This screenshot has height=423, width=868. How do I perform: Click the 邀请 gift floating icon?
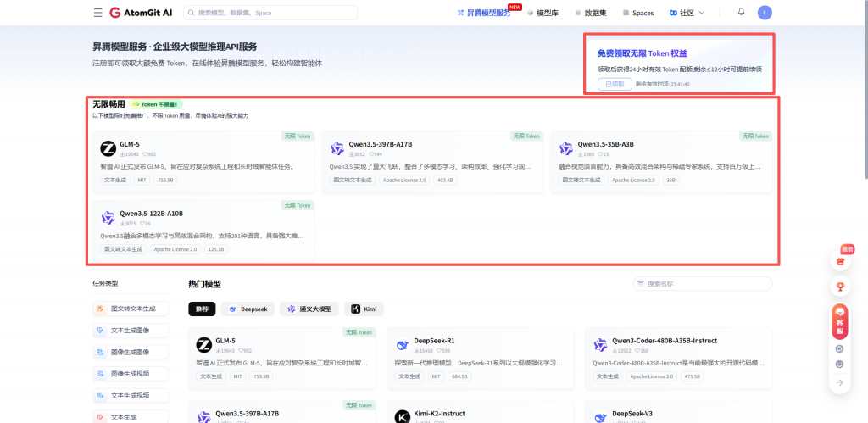click(x=840, y=261)
